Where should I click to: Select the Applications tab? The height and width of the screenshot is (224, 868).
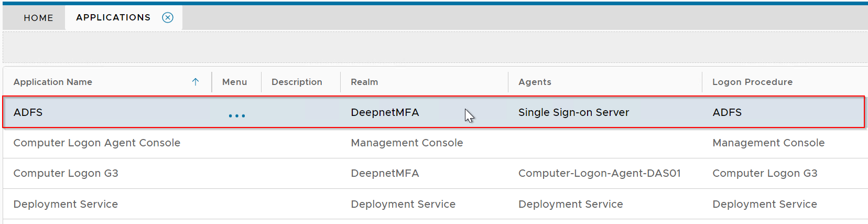(x=113, y=18)
